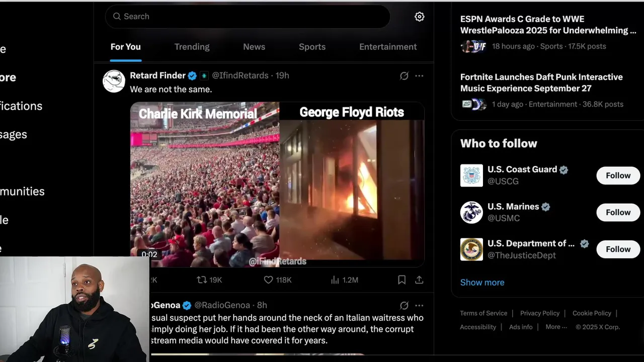Click verified badge beside U.S. Coast Guard

tap(563, 170)
